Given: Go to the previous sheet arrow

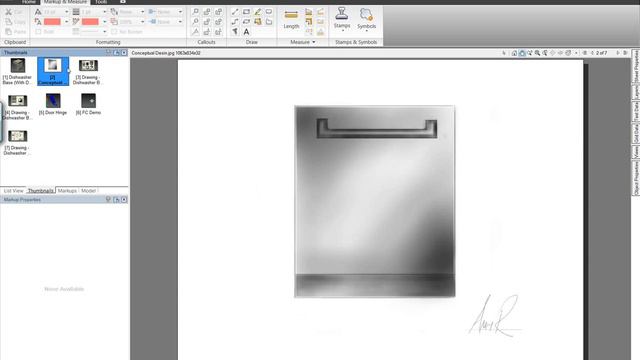Looking at the screenshot, I should coord(592,53).
